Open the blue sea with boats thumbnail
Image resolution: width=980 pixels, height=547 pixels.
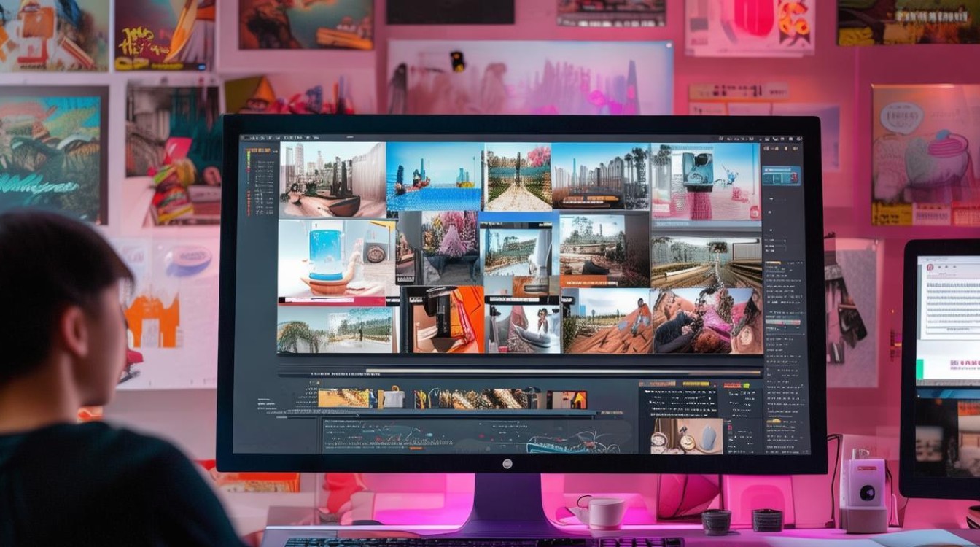(x=434, y=176)
